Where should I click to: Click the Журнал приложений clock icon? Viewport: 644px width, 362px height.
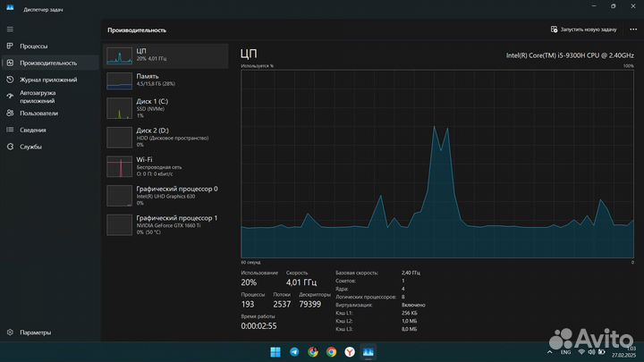point(10,80)
